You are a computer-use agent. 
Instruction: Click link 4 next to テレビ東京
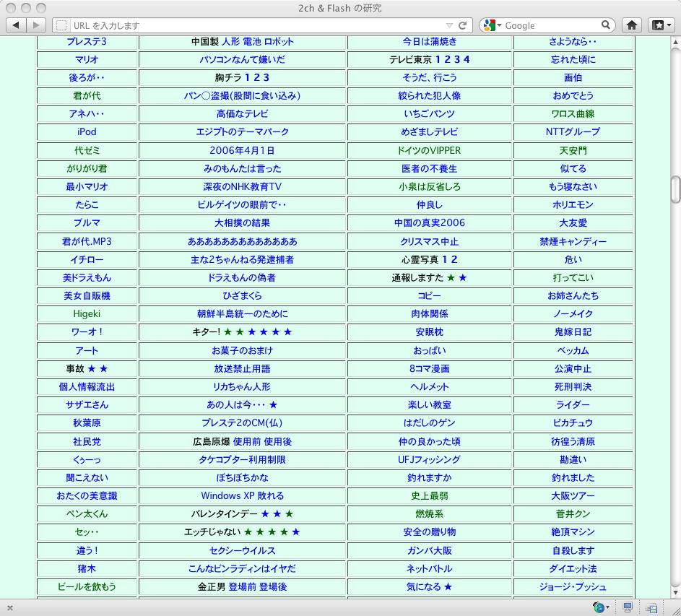[467, 59]
